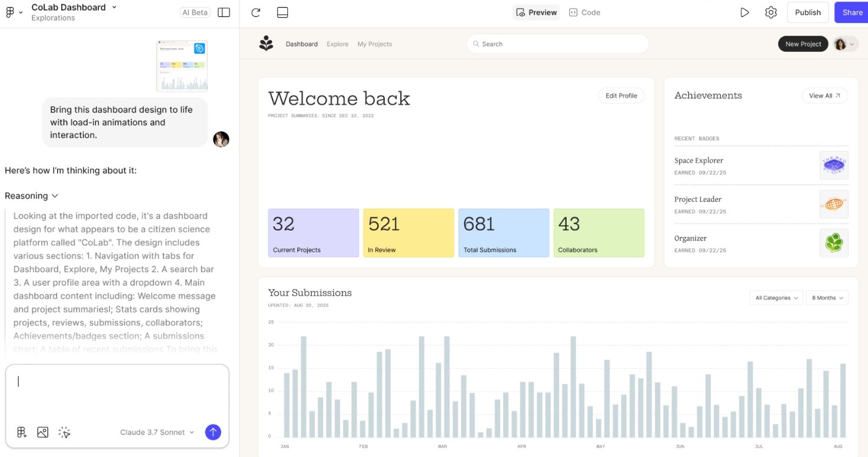
Task: Click the purple send arrow button
Action: (x=213, y=432)
